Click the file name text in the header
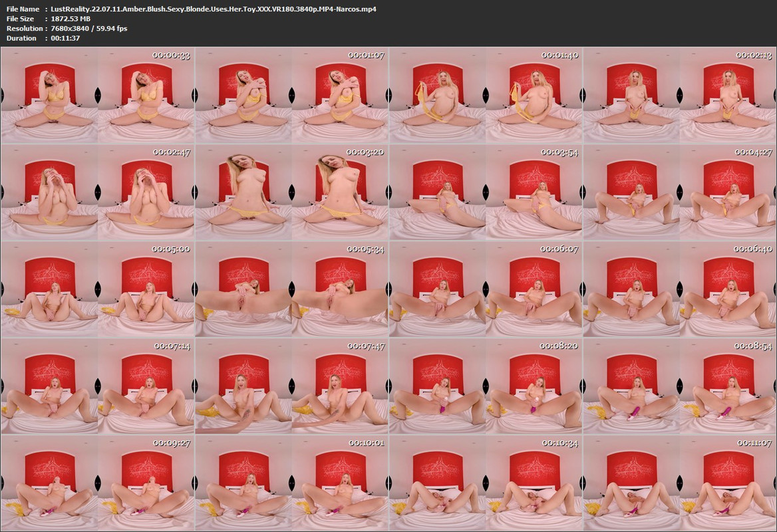The height and width of the screenshot is (532, 777). coord(213,9)
